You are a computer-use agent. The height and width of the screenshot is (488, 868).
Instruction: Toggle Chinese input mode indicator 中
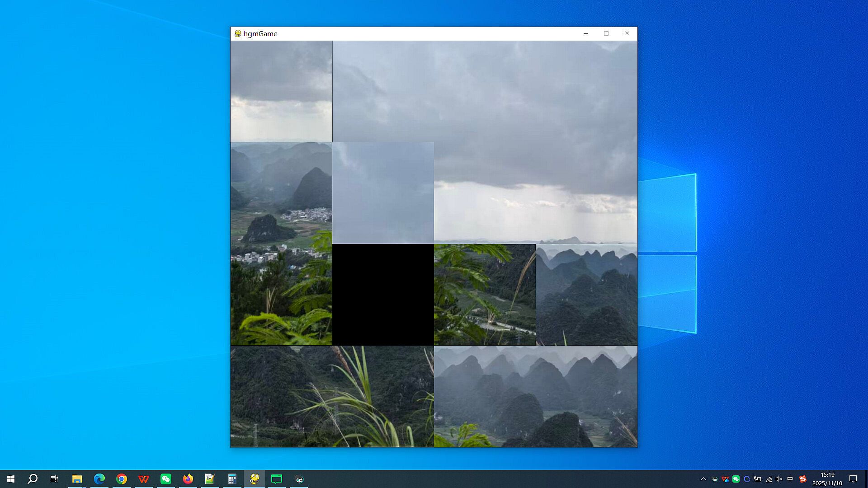point(790,479)
